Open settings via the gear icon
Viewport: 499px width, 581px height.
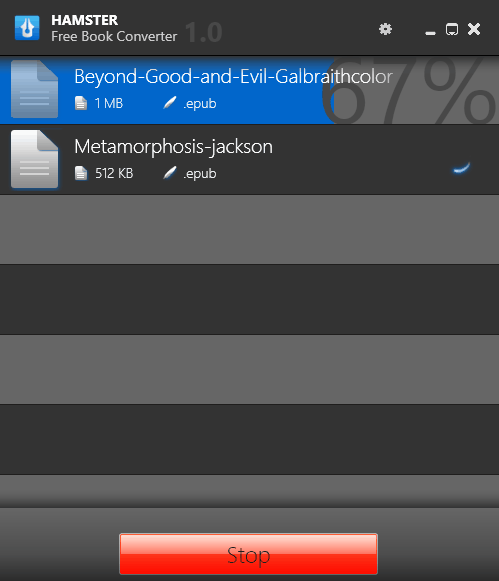coord(385,29)
